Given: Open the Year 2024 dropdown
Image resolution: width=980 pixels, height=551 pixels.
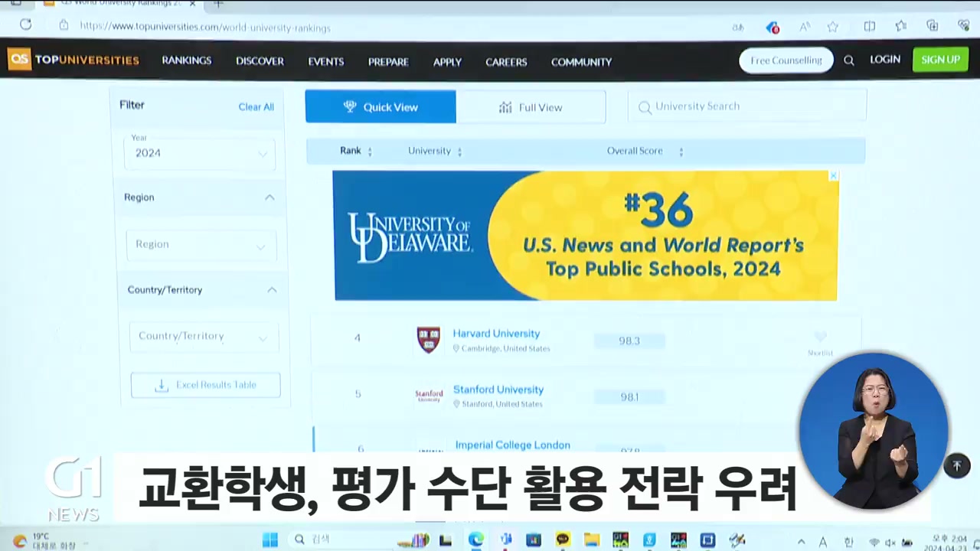Looking at the screenshot, I should click(200, 153).
